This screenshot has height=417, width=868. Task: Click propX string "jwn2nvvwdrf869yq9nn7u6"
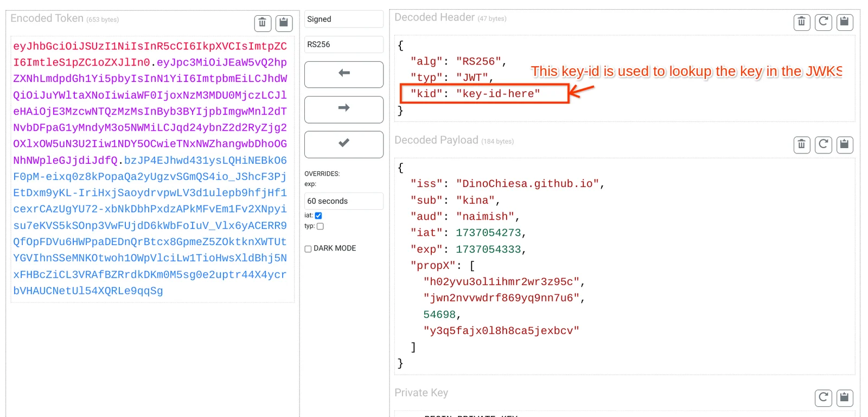tap(501, 298)
